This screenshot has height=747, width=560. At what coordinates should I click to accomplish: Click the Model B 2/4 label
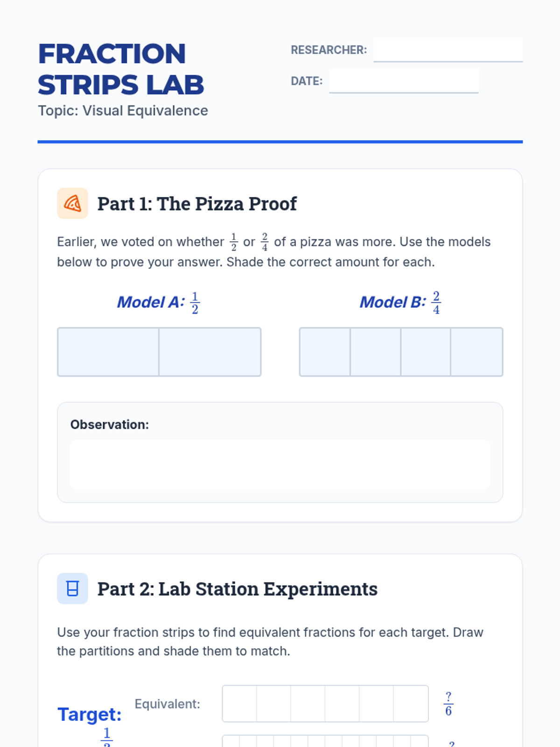[x=400, y=303]
